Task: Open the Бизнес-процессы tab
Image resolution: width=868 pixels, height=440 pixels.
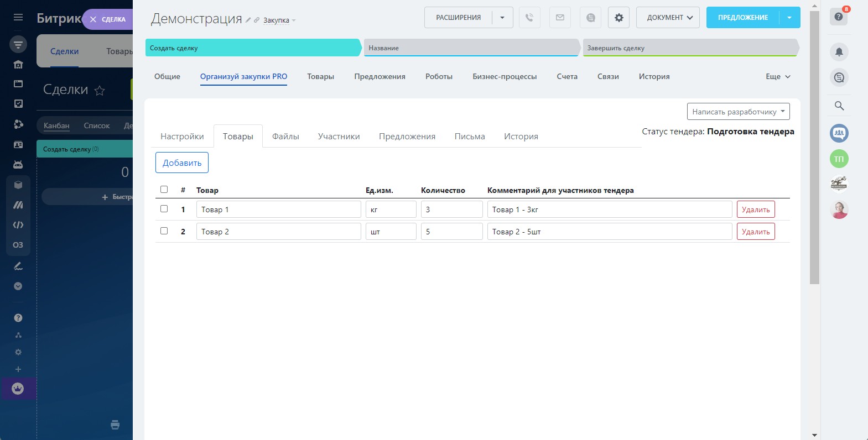Action: click(x=504, y=77)
